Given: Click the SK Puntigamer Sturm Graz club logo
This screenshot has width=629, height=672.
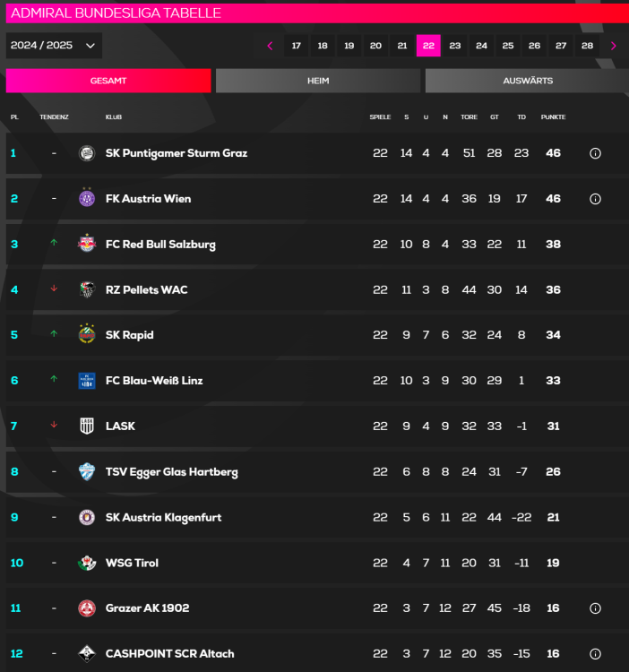Looking at the screenshot, I should point(87,153).
